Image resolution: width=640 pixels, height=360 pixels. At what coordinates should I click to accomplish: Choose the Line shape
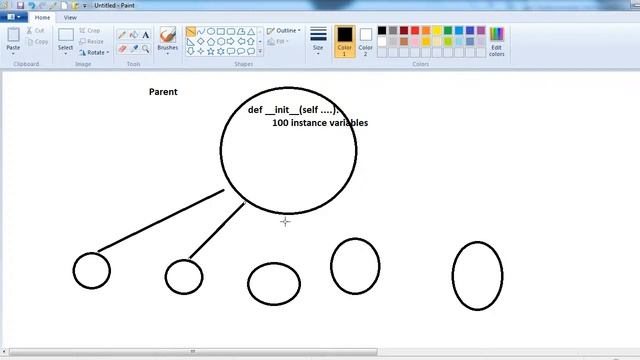[191, 31]
